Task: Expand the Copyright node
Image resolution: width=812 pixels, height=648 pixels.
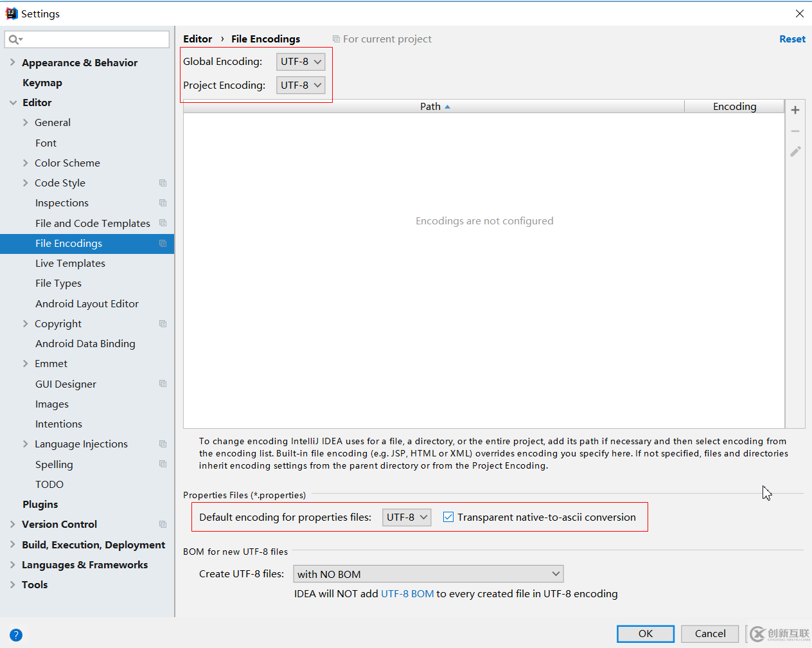Action: 26,324
